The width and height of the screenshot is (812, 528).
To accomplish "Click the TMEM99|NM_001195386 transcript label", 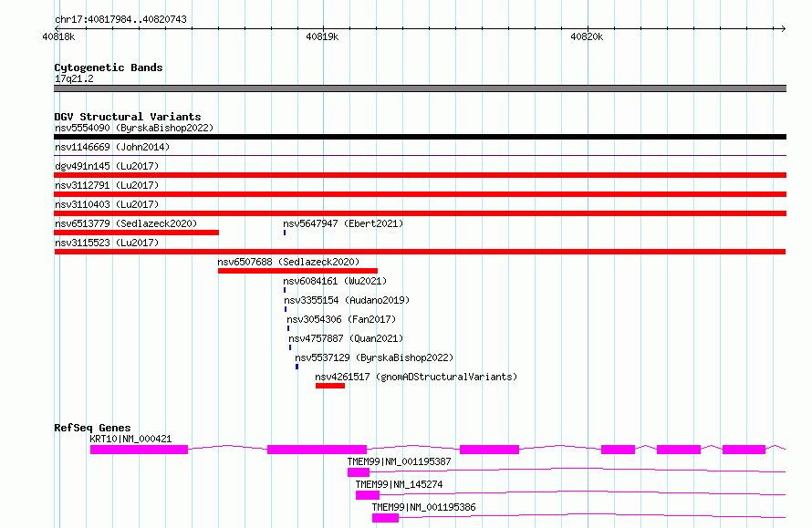I will 423,507.
